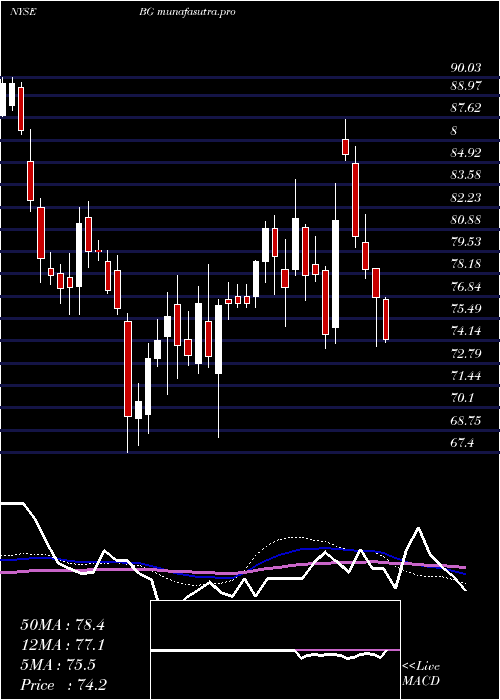Select the 74.14 price axis label
Image resolution: width=500 pixels, height=700 pixels.
(466, 331)
